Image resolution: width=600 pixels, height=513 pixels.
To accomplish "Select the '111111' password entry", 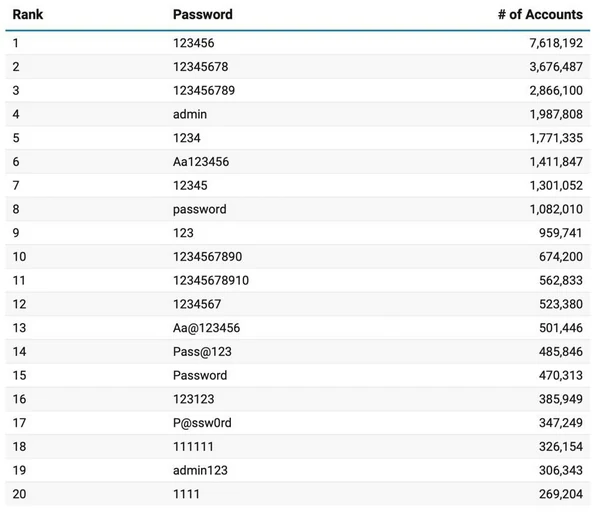I will point(193,447).
